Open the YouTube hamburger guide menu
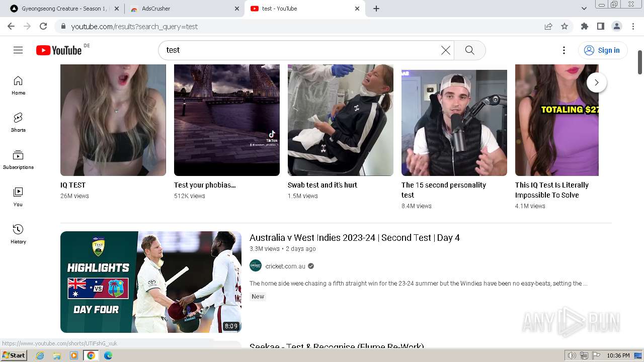 click(x=18, y=50)
